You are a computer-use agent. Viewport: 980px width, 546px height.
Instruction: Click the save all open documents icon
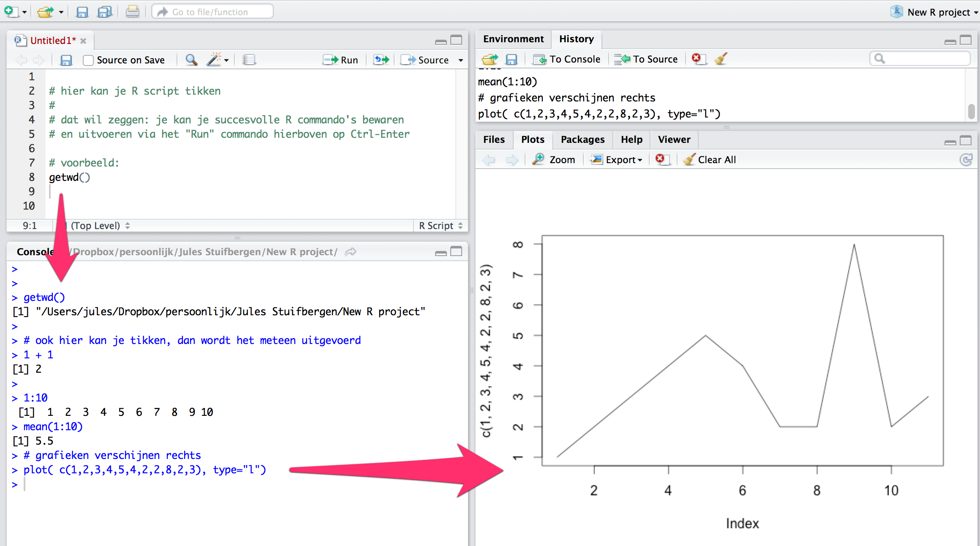[104, 12]
